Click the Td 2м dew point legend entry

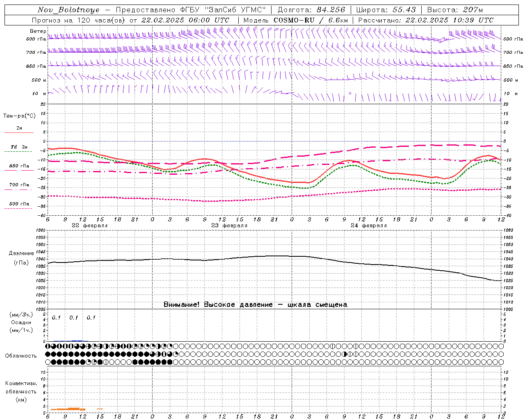(x=19, y=149)
